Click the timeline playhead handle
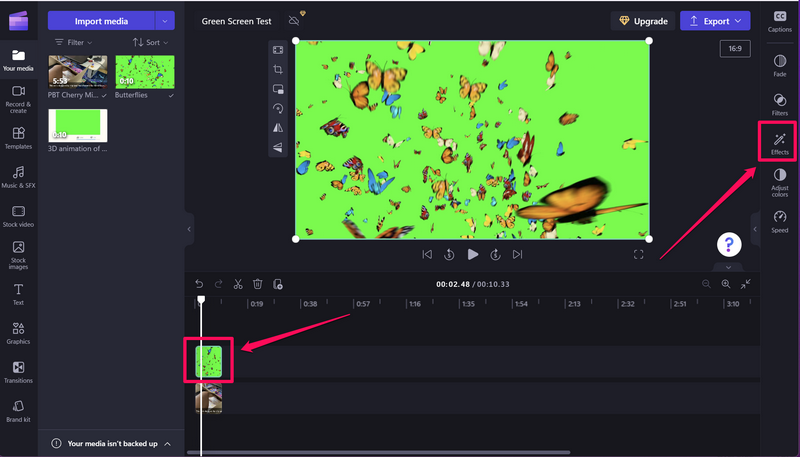Viewport: 800px width, 457px height. point(201,299)
